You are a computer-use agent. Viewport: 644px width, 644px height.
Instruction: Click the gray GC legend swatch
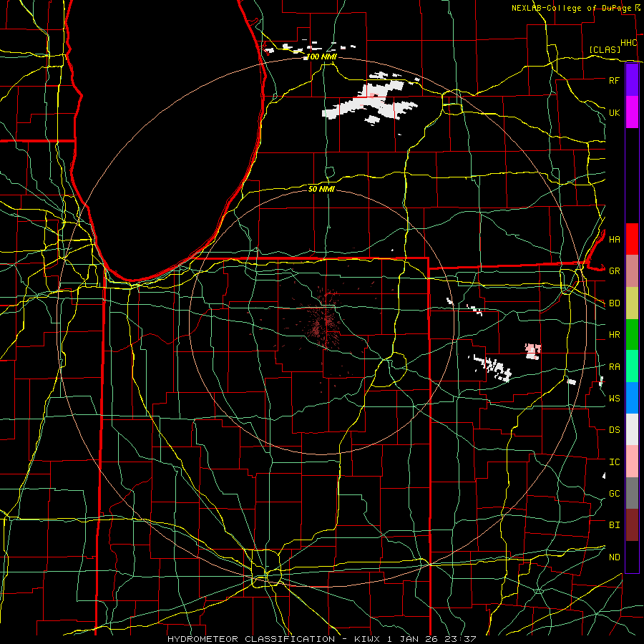click(632, 493)
